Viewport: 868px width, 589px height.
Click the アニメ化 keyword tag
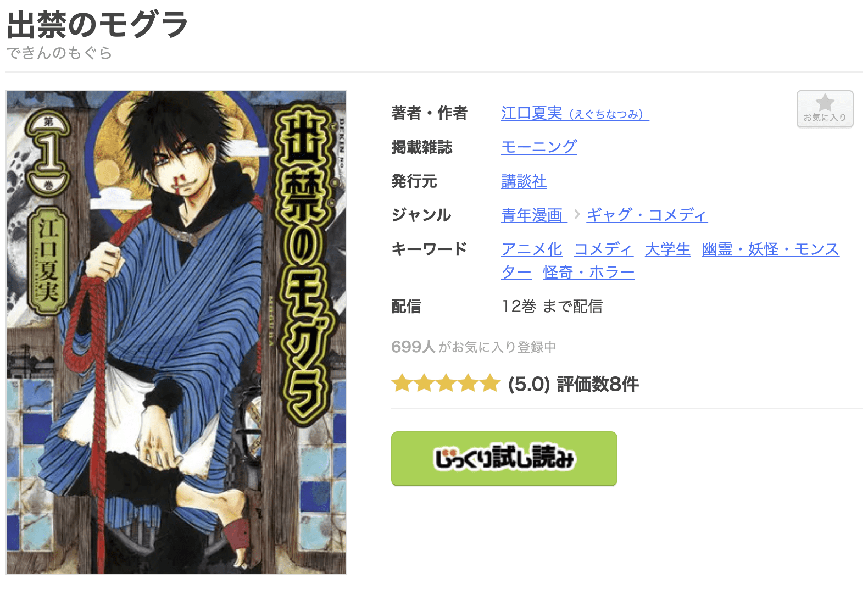click(531, 249)
